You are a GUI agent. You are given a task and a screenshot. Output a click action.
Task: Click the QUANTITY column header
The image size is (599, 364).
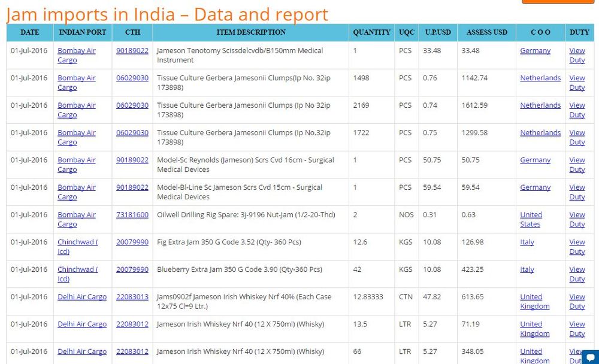pyautogui.click(x=371, y=32)
